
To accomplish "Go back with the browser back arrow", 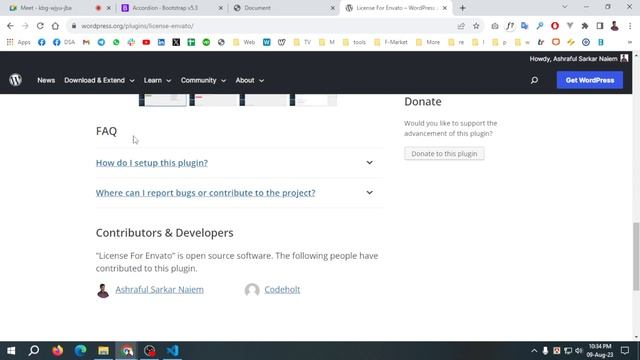I will [x=10, y=26].
